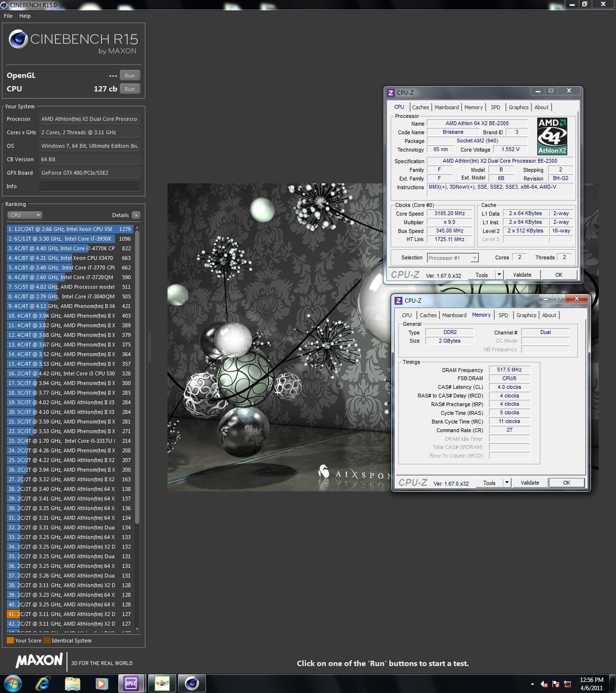Select ranking row 42 with score 127

point(70,624)
